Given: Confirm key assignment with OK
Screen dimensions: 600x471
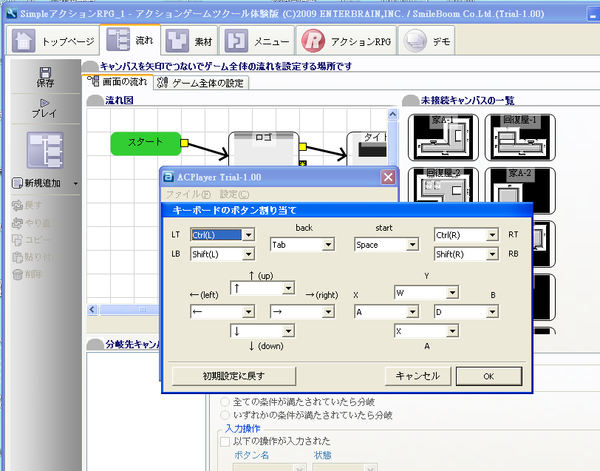Looking at the screenshot, I should [489, 376].
